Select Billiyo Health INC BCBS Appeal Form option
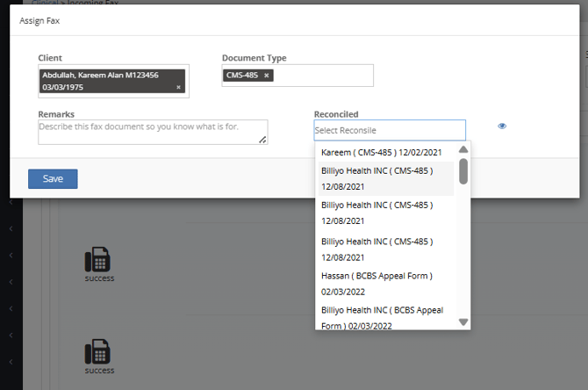Viewport: 588px width, 390px height. pos(384,317)
